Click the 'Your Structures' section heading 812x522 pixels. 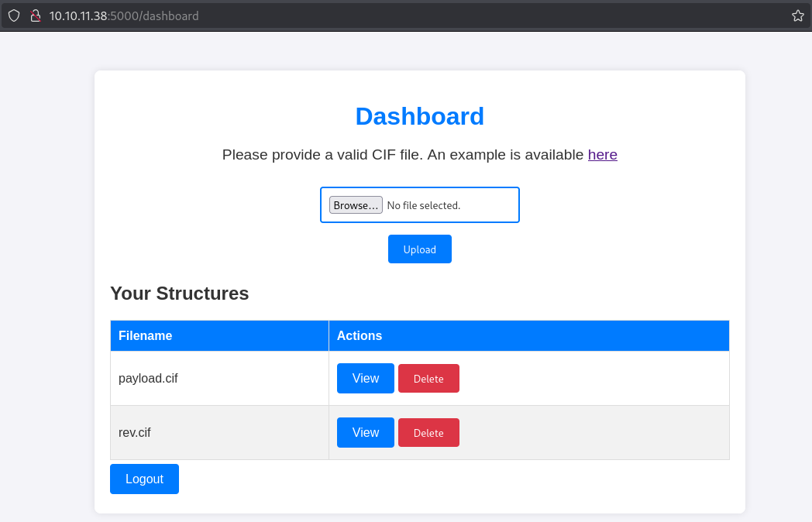click(180, 294)
